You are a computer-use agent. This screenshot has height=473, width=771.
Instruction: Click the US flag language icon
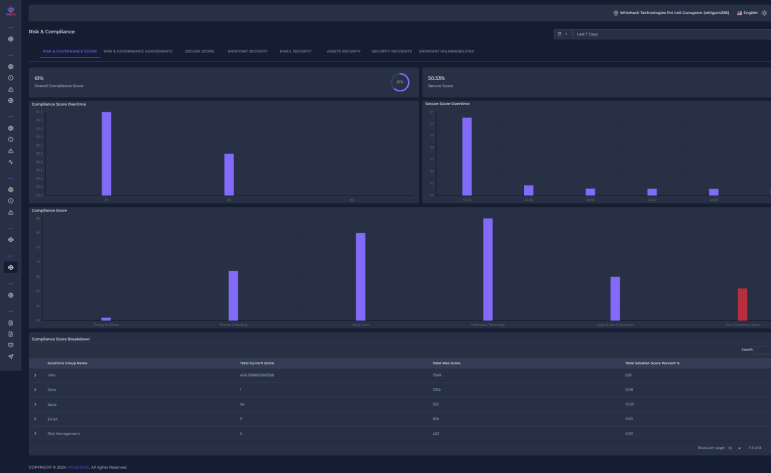click(x=739, y=13)
